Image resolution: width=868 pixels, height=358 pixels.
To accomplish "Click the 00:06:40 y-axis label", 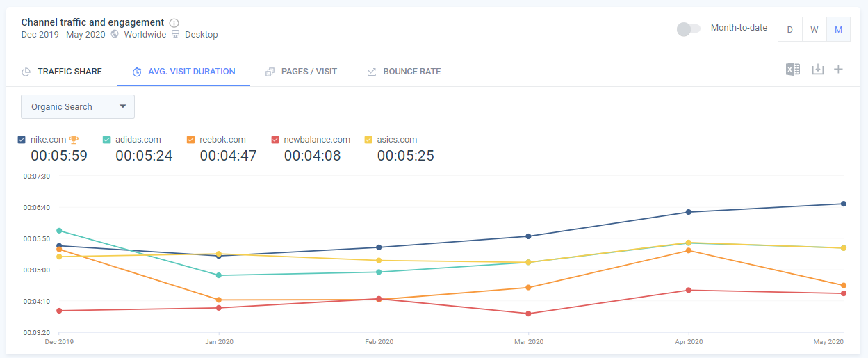I will [x=36, y=207].
